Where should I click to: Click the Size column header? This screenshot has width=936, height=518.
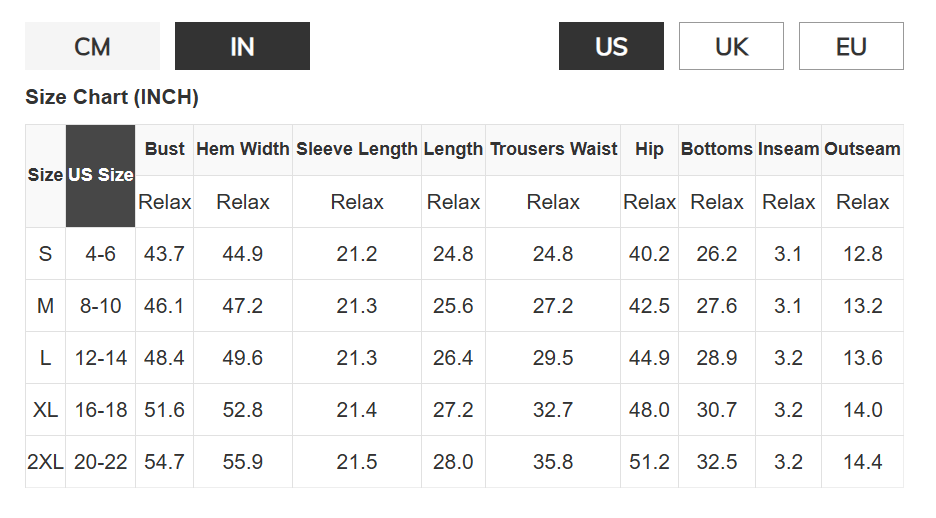[x=45, y=175]
